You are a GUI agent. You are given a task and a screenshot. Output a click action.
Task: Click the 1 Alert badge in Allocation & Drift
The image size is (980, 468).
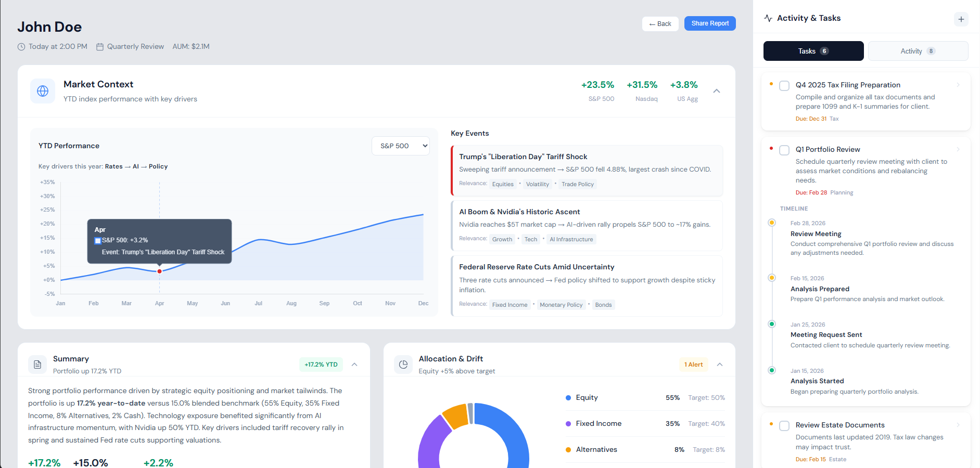(x=693, y=364)
